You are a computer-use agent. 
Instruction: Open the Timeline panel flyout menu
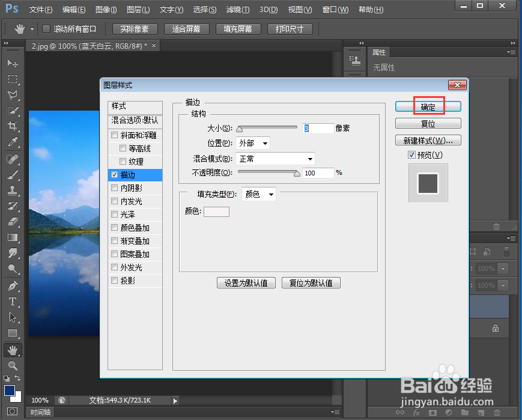point(335,412)
